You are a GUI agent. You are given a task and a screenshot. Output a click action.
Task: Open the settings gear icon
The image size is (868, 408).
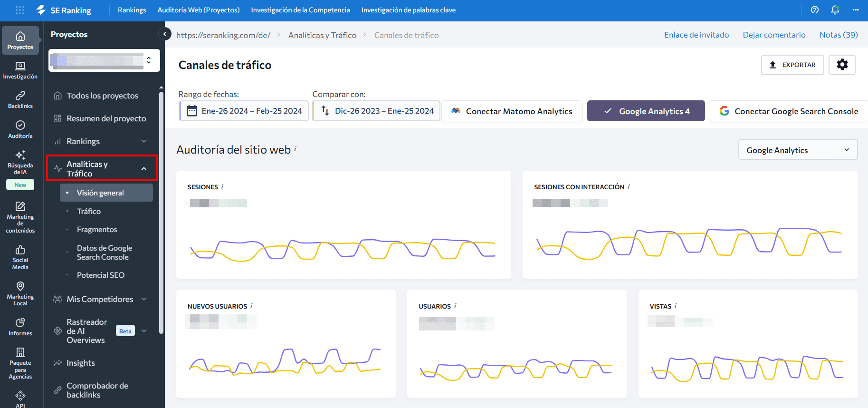tap(842, 65)
